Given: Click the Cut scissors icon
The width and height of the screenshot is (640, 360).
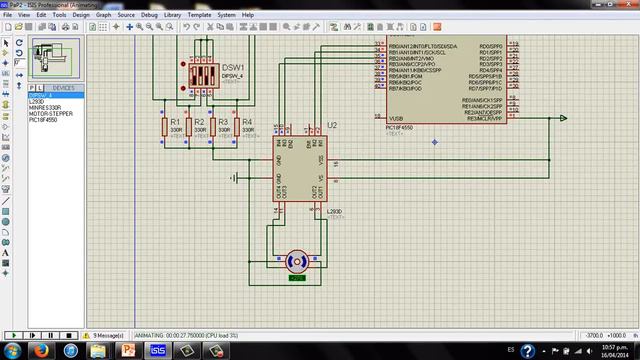Looking at the screenshot, I should 210,27.
